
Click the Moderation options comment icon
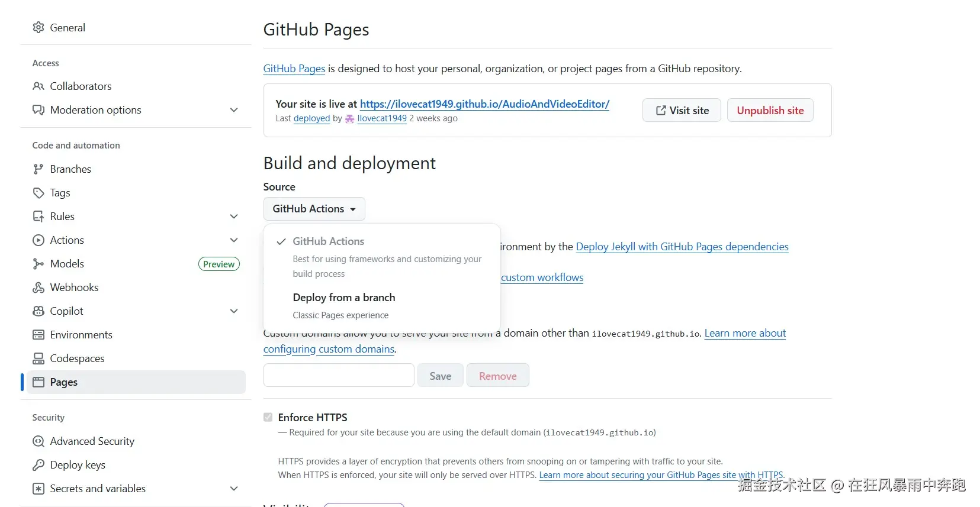coord(38,110)
